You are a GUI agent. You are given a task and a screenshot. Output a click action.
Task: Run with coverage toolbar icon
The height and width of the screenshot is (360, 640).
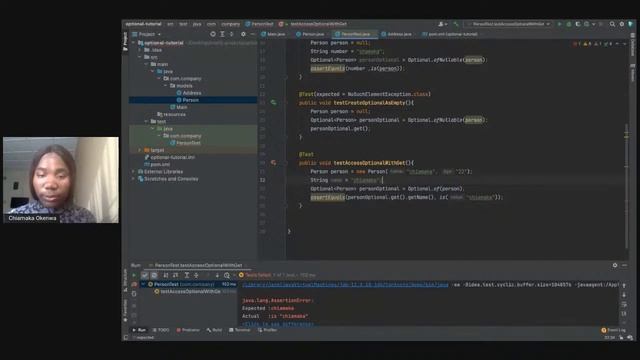coord(578,24)
